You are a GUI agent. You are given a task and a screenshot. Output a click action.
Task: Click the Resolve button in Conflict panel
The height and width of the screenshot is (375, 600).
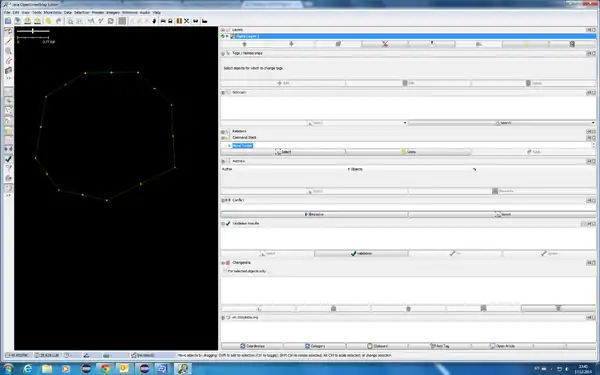coord(314,214)
